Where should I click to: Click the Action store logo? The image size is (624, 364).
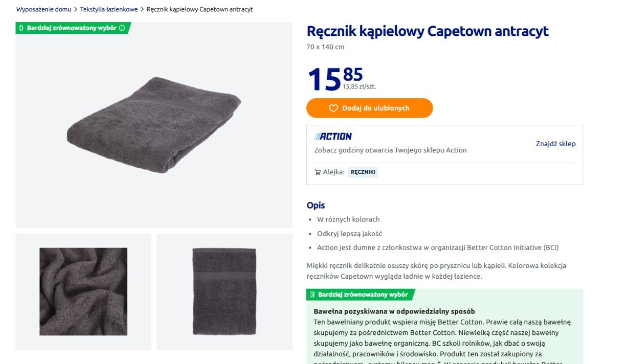point(333,136)
